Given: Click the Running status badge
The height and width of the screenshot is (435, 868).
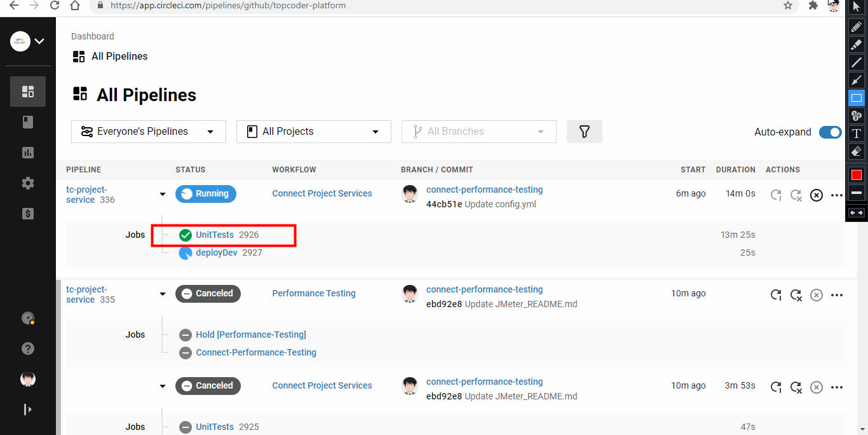Looking at the screenshot, I should (206, 194).
